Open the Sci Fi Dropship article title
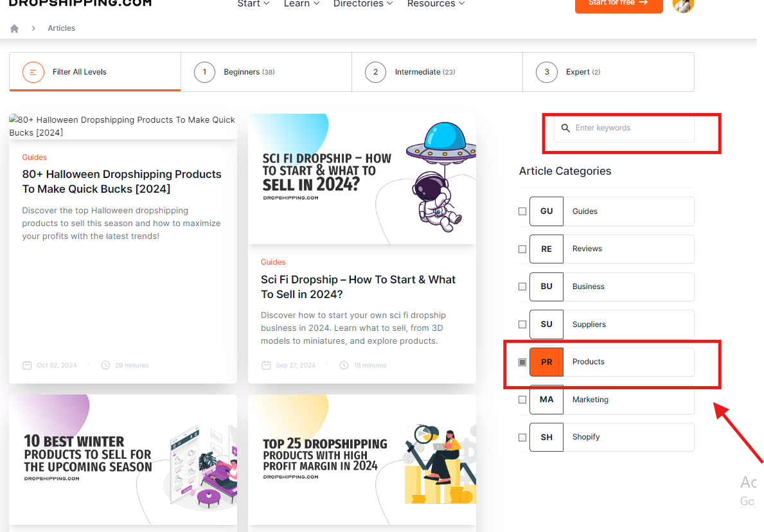The width and height of the screenshot is (764, 532). click(x=358, y=287)
